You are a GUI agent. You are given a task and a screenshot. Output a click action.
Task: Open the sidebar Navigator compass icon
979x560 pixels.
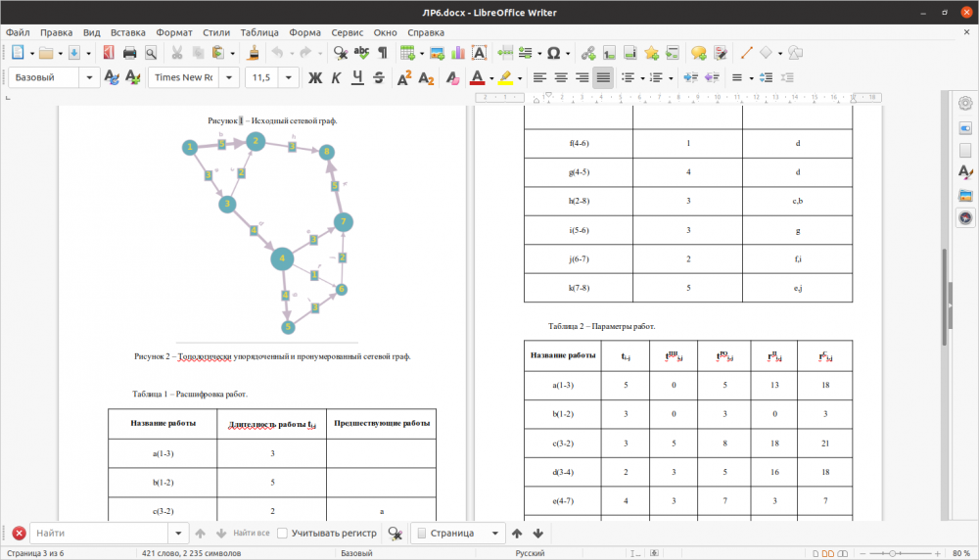coord(965,218)
